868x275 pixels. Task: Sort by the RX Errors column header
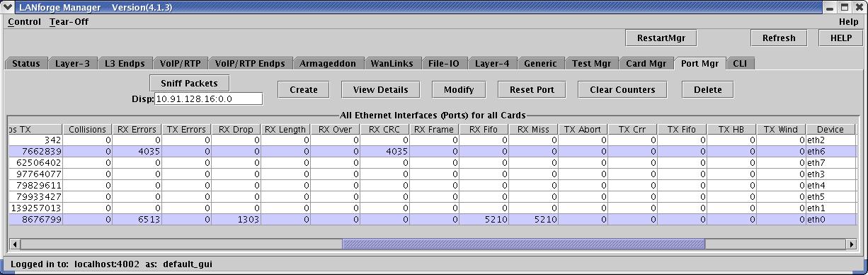point(137,129)
